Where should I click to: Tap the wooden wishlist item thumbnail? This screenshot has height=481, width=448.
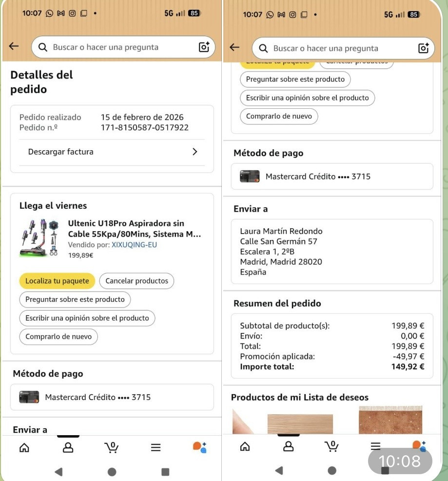tap(300, 423)
